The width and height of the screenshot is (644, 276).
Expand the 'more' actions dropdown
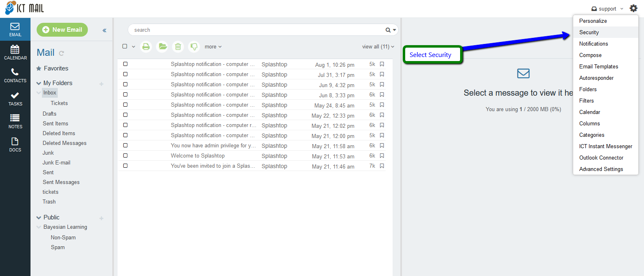coord(213,47)
